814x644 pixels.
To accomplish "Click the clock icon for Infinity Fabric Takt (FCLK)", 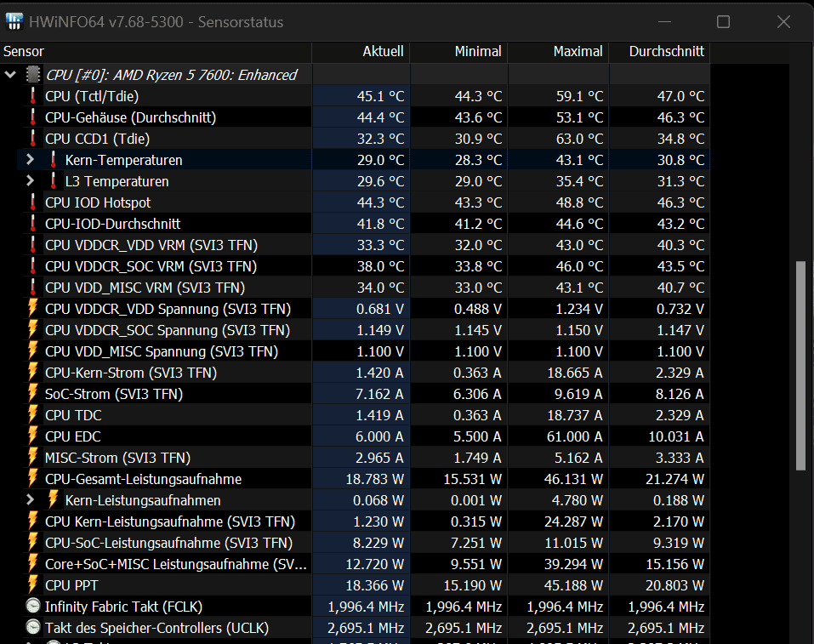I will (x=33, y=606).
